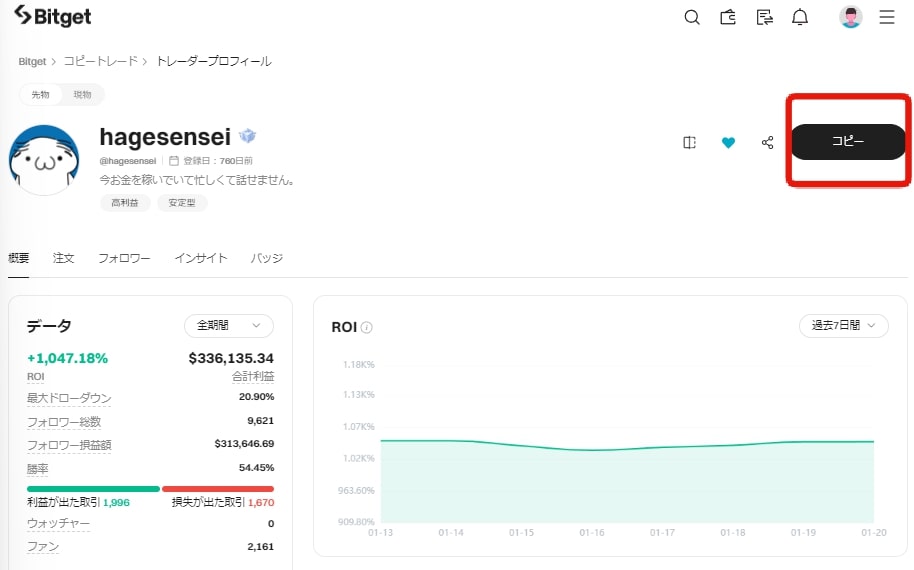Click the compare trader icon

[690, 142]
